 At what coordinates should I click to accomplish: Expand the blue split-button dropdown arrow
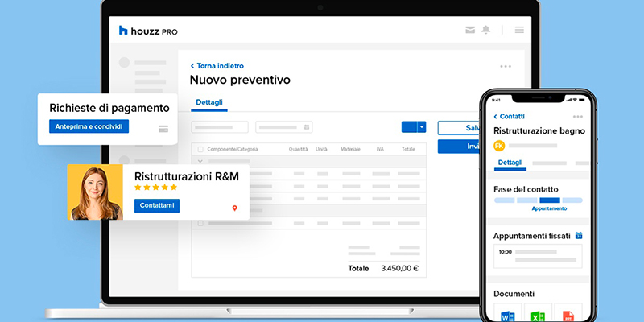(x=421, y=127)
